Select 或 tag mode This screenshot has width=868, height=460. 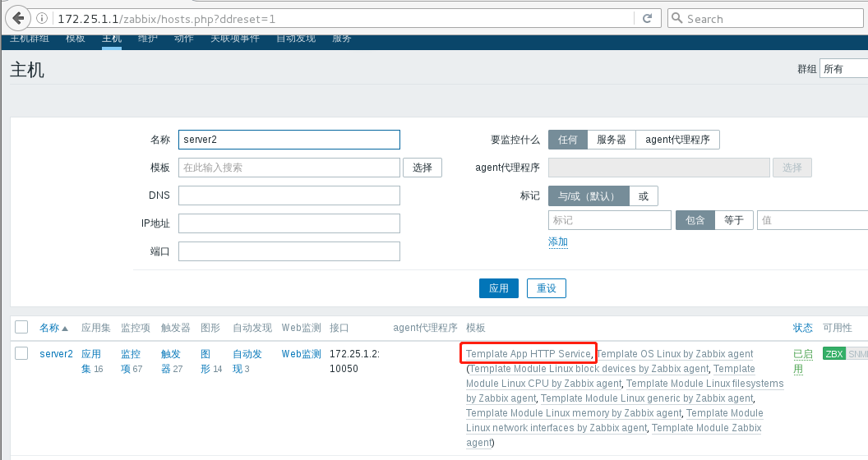tap(644, 195)
